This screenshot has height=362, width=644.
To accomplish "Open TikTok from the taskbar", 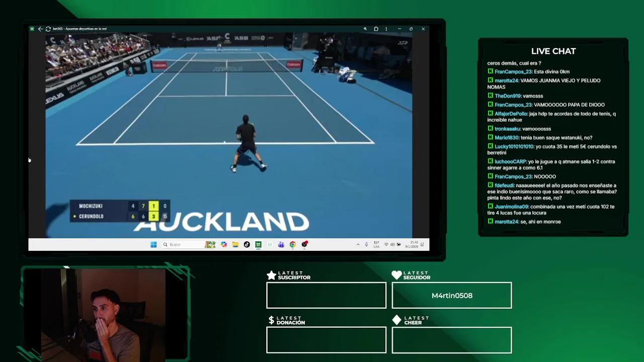I will tap(247, 244).
